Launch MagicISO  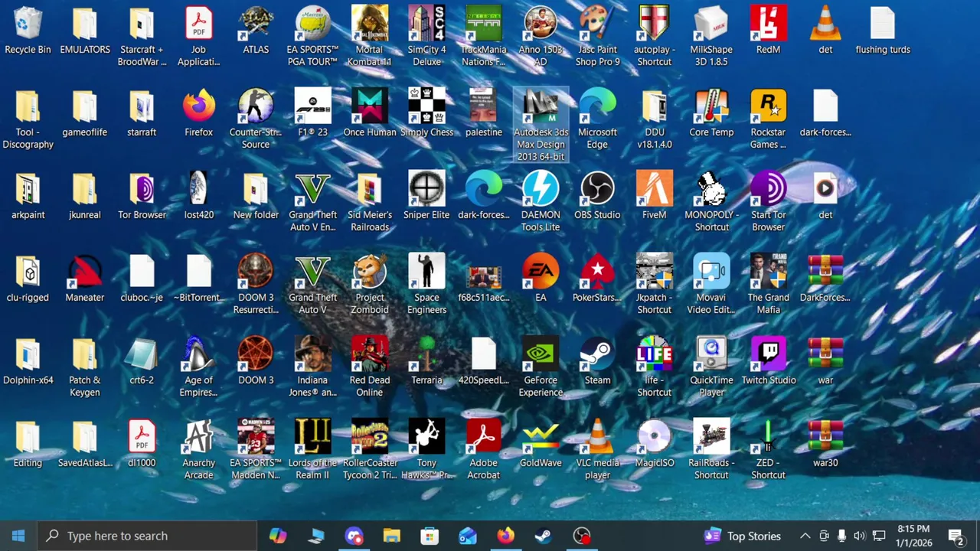tap(655, 444)
